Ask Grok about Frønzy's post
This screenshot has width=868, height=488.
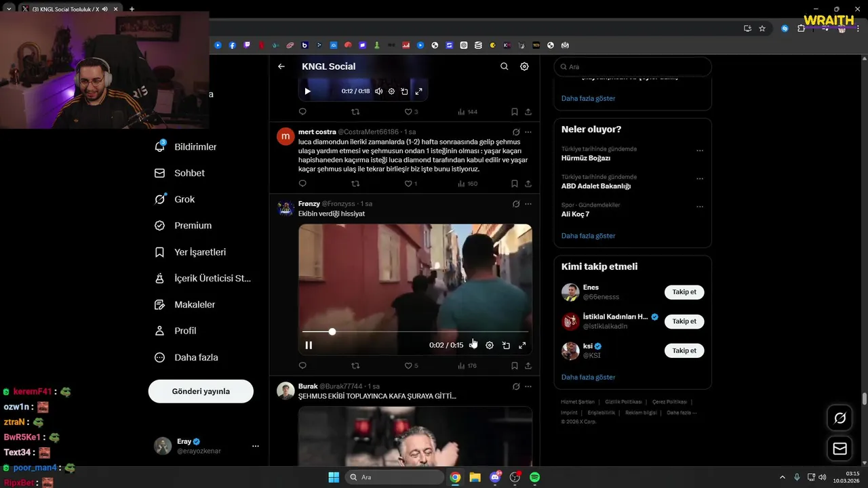tap(516, 204)
